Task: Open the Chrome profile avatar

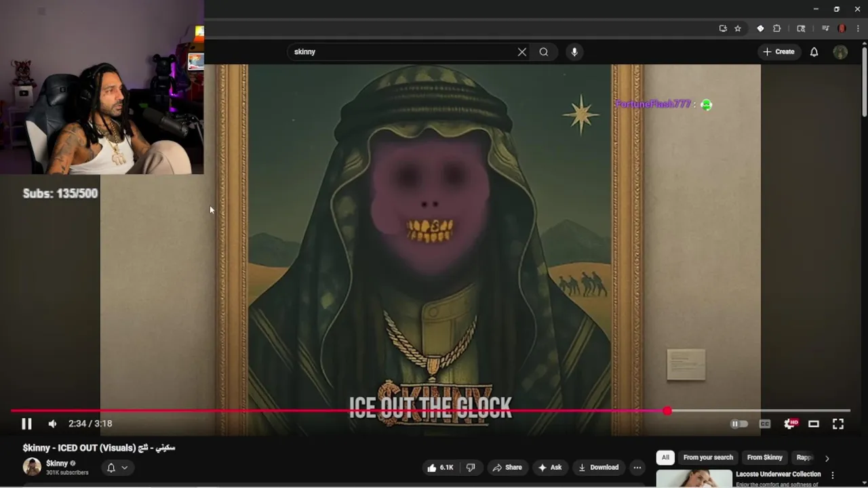Action: [x=842, y=28]
